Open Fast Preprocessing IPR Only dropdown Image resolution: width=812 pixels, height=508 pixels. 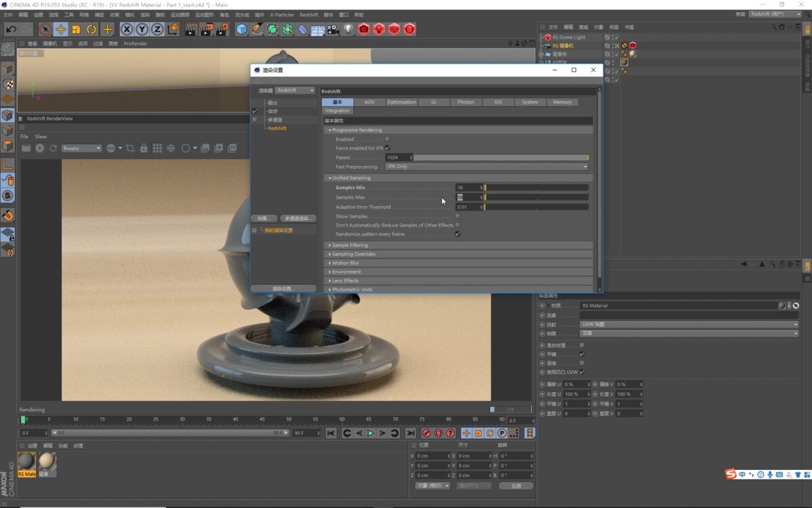pyautogui.click(x=487, y=166)
